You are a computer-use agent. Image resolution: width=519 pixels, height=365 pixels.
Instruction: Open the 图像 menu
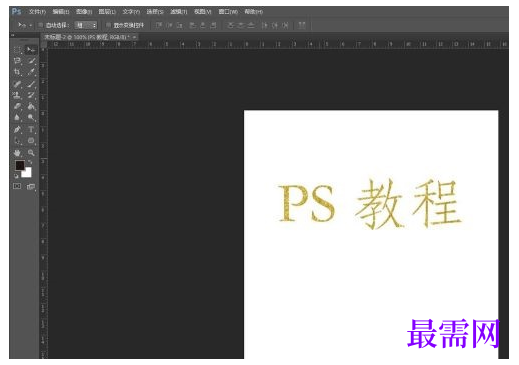tap(84, 12)
